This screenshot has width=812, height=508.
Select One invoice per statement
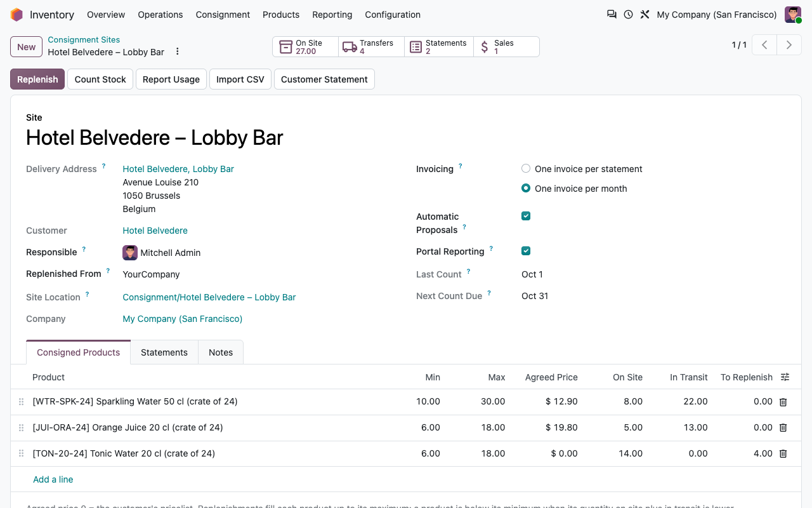(526, 168)
